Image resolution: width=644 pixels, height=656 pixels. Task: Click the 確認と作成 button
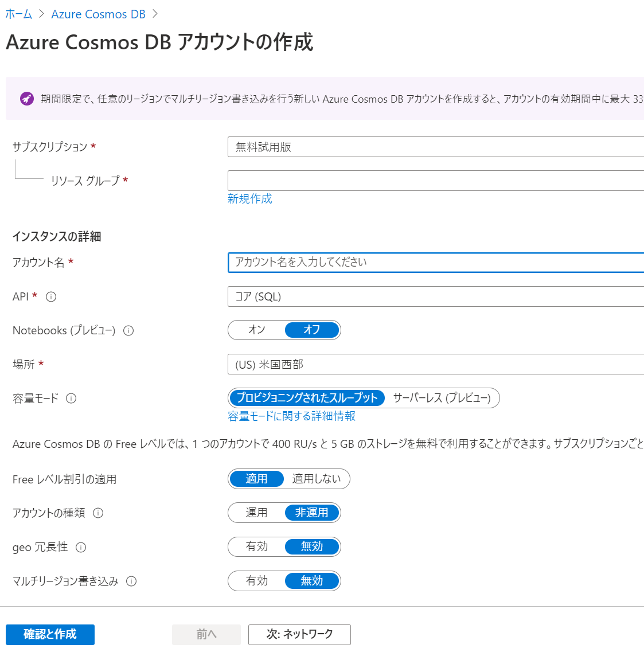coord(50,635)
